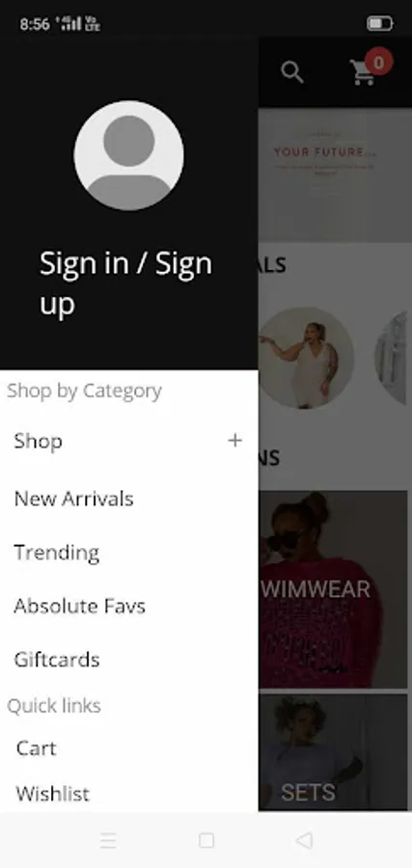This screenshot has height=868, width=412.
Task: Tap the Swimwear collection thumbnail
Action: coord(333,589)
